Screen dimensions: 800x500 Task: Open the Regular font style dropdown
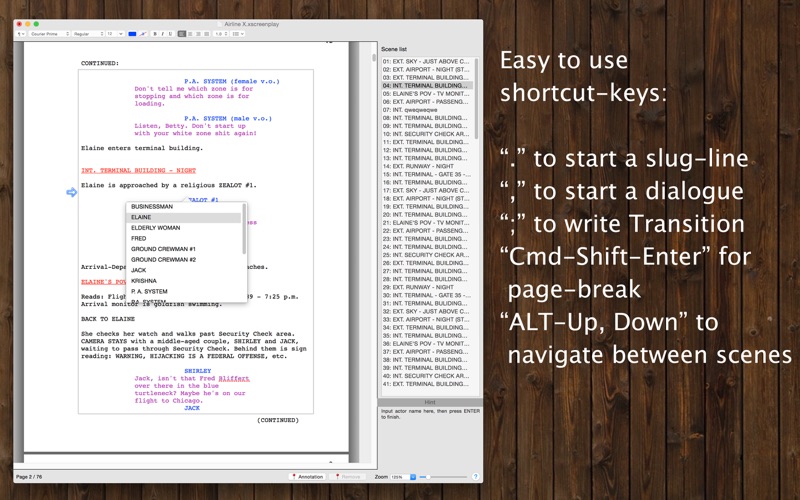[x=88, y=34]
